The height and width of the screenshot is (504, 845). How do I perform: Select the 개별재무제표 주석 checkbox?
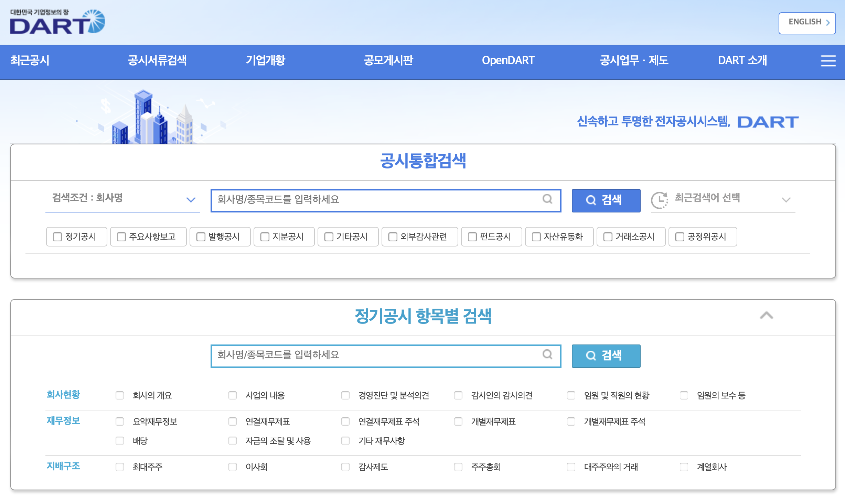[571, 421]
